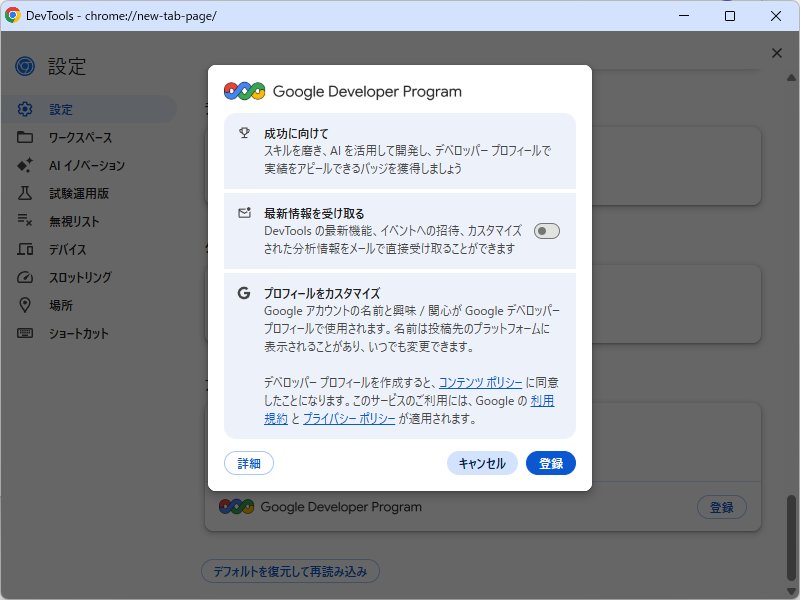The height and width of the screenshot is (600, 800).
Task: Select the Settings gear icon in the sidebar
Action: pyautogui.click(x=27, y=109)
